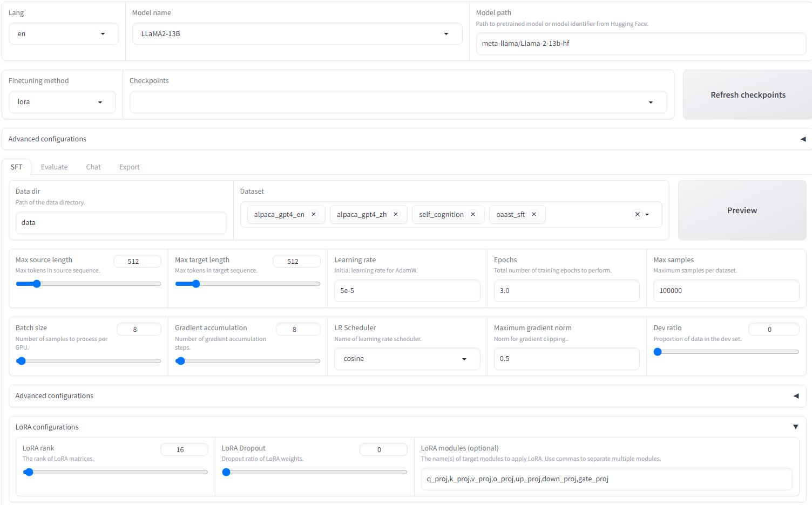Expand top Advanced configurations section
812x505 pixels.
[x=803, y=139]
